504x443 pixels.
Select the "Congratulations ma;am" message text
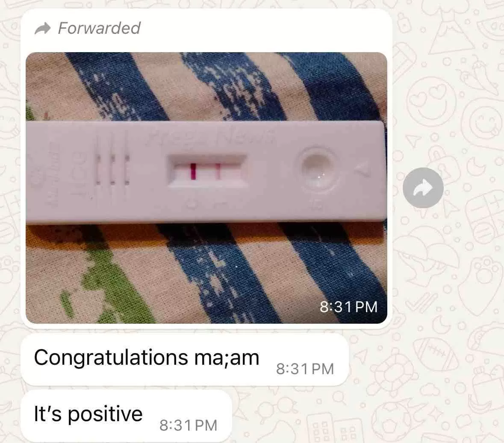pos(147,357)
